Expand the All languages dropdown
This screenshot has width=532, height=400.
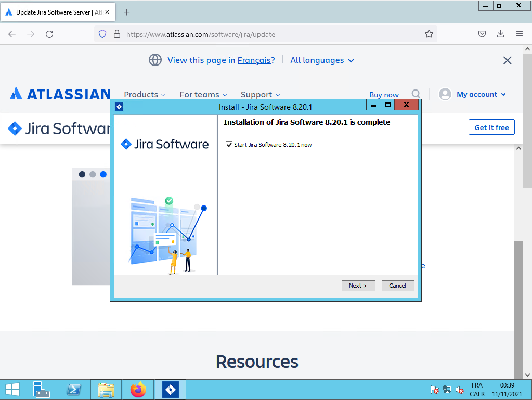point(322,60)
